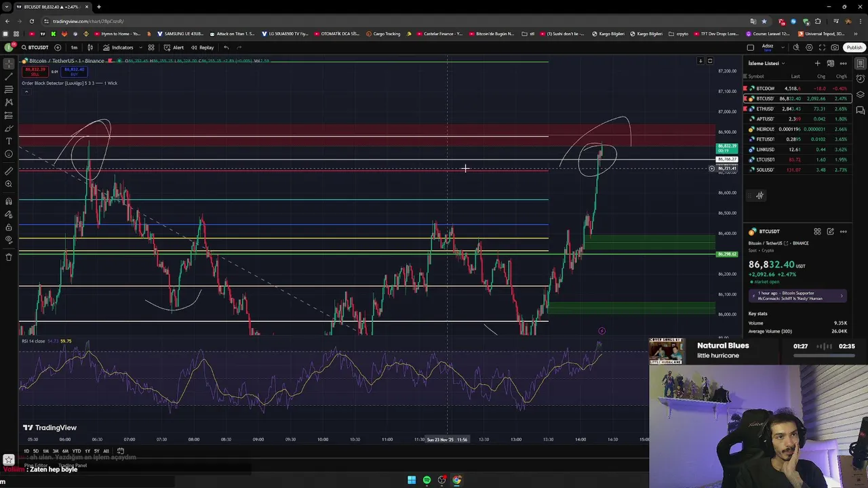Image resolution: width=868 pixels, height=488 pixels.
Task: Open the object tree layers sidebar icon
Action: point(860,94)
